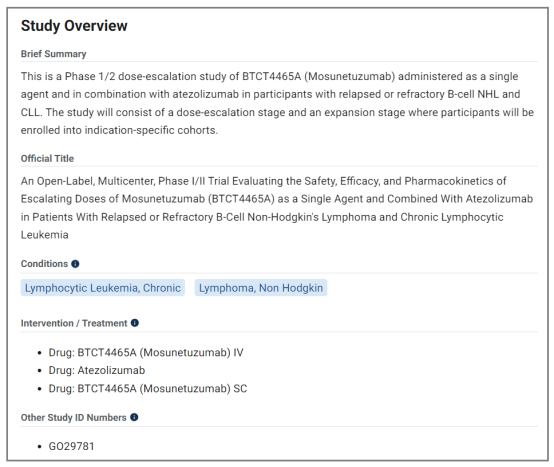Click the word Leukemia ending the official title

click(x=45, y=235)
